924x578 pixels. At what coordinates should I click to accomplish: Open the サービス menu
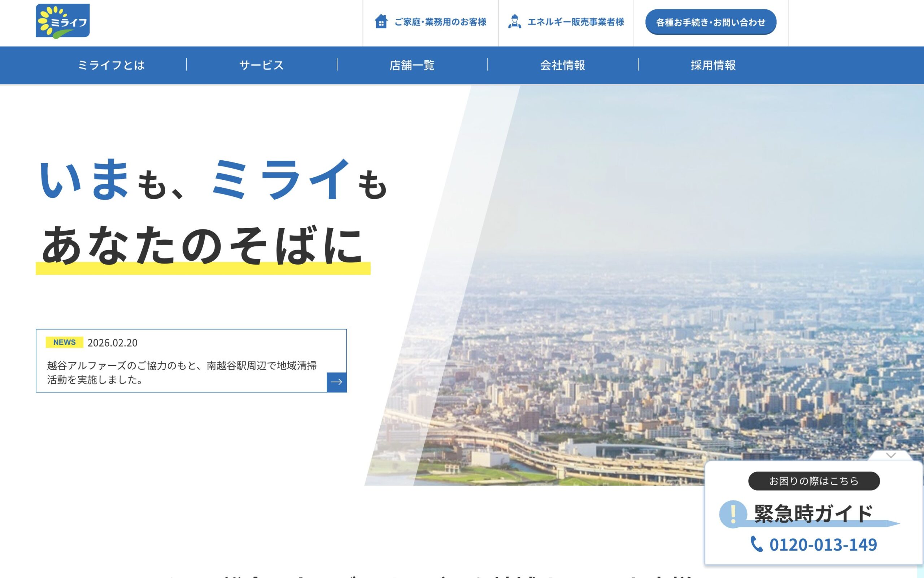261,65
